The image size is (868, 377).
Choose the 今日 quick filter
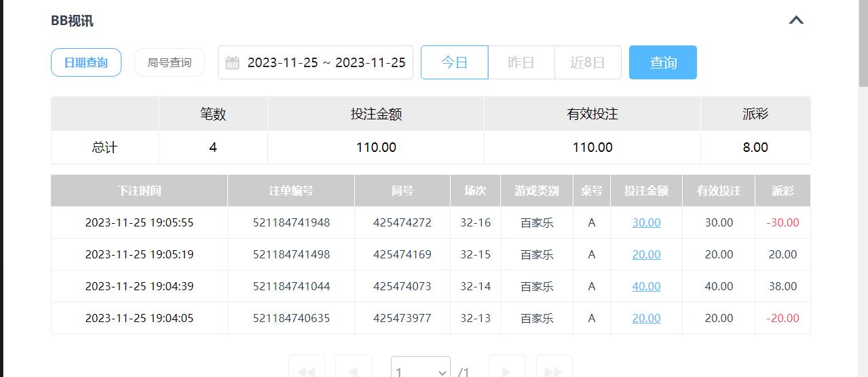coord(455,62)
